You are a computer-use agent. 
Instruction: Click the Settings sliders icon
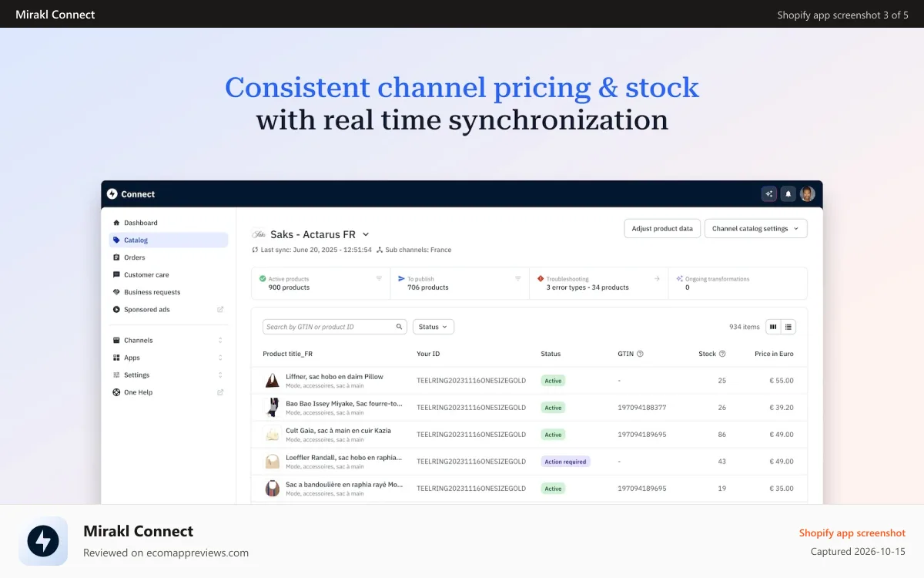coord(116,375)
